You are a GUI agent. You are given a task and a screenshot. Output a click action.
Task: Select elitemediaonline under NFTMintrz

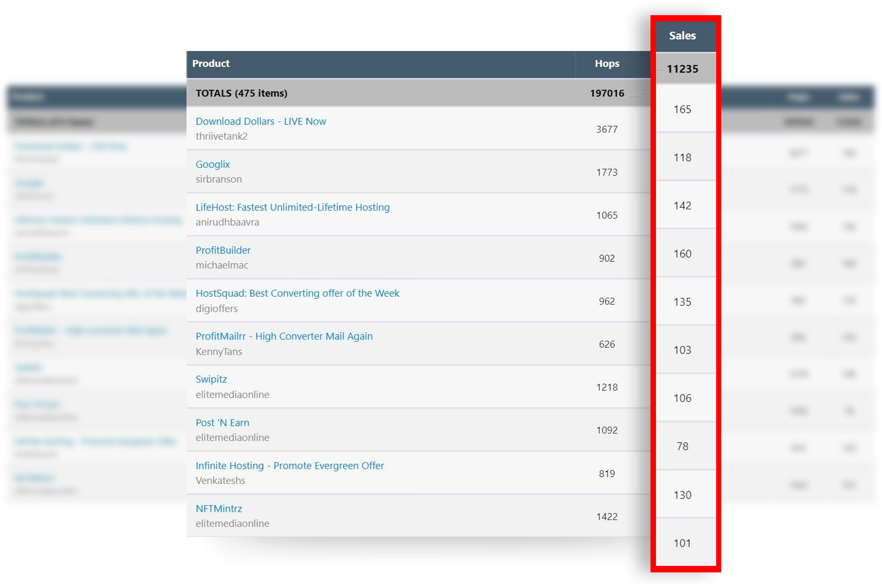[x=232, y=524]
